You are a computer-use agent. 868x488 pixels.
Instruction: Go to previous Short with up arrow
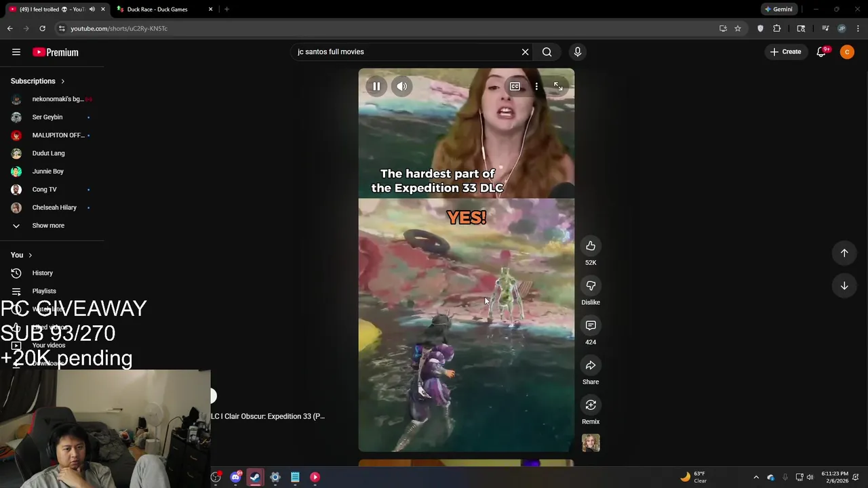click(x=844, y=253)
